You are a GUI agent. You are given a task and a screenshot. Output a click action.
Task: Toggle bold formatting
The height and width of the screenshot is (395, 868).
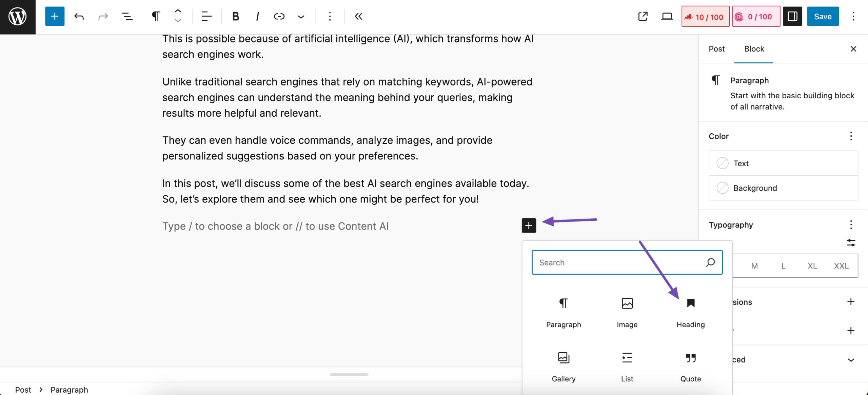pyautogui.click(x=235, y=16)
